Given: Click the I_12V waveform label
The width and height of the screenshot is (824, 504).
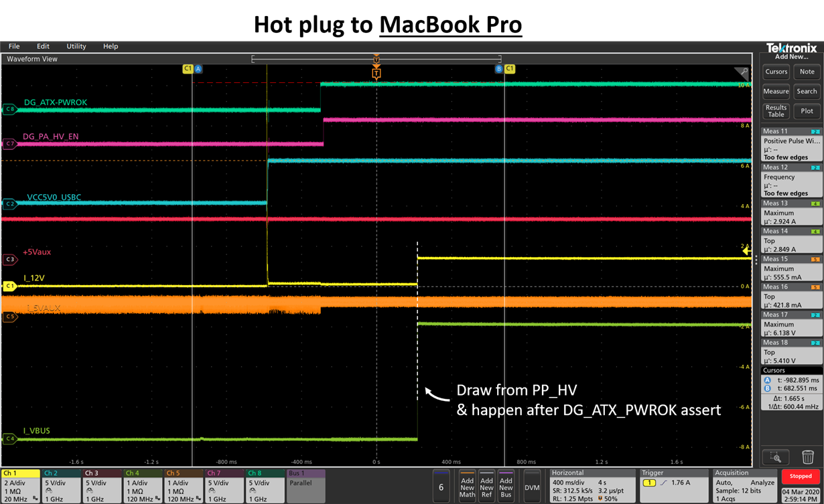Looking at the screenshot, I should click(x=34, y=277).
